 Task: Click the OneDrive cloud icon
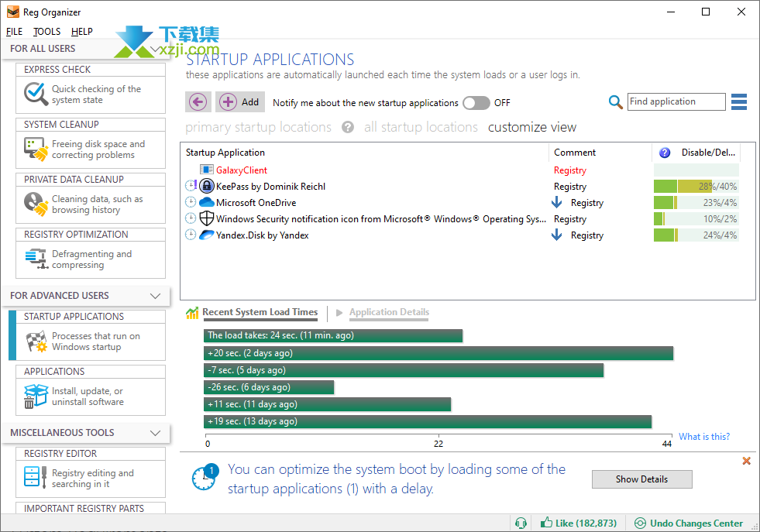[207, 202]
